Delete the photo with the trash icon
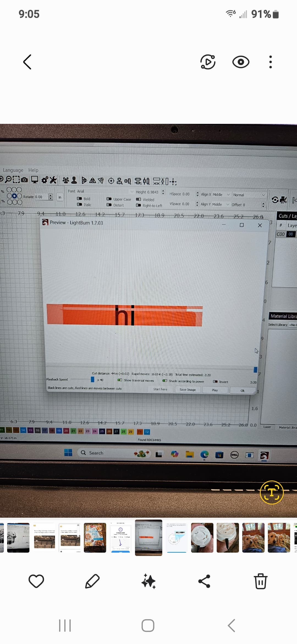The height and width of the screenshot is (644, 297). coord(260,581)
